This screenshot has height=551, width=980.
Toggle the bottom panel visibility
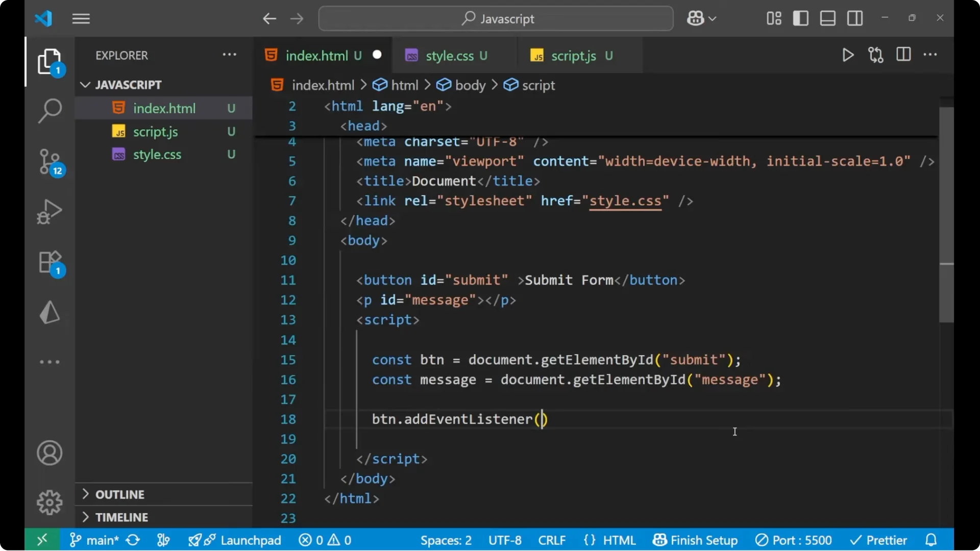click(827, 18)
